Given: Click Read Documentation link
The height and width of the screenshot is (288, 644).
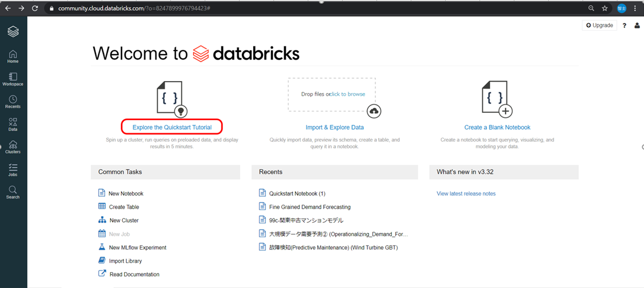Looking at the screenshot, I should click(x=134, y=274).
